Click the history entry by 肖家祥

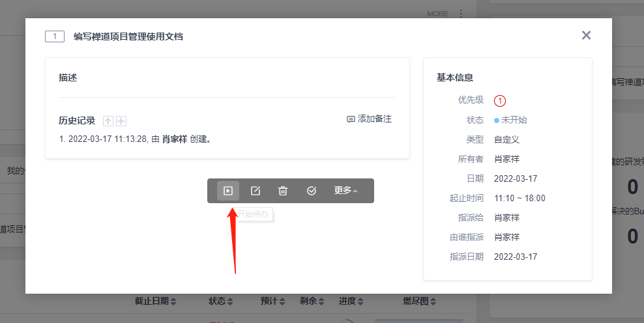coord(135,139)
